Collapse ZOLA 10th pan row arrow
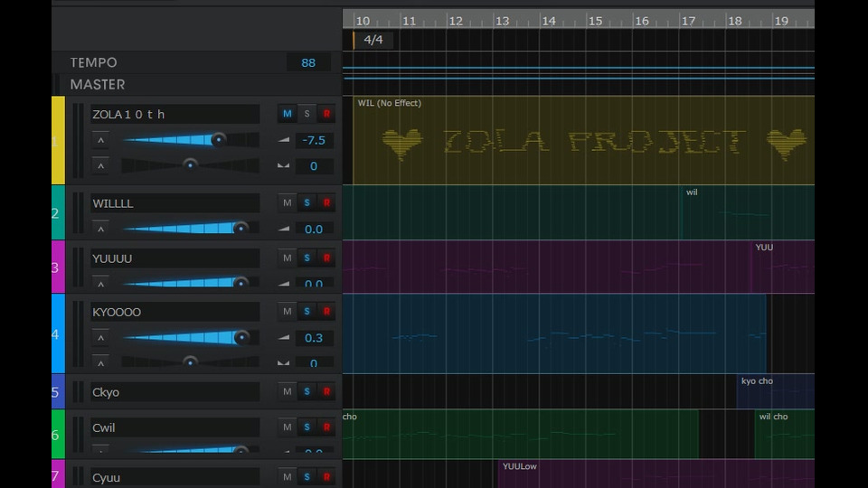 100,165
